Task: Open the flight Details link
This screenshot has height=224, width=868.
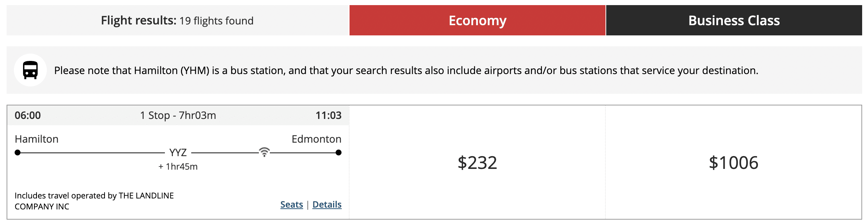Action: (327, 205)
